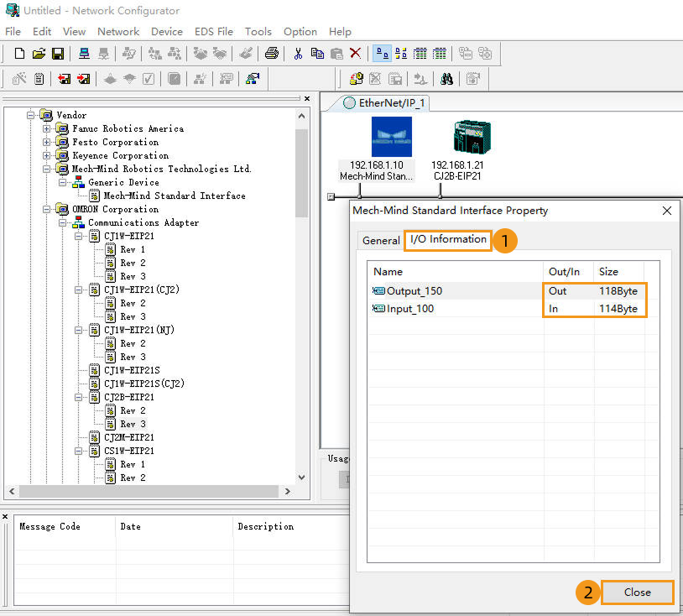
Task: Switch to the General tab
Action: (x=380, y=240)
